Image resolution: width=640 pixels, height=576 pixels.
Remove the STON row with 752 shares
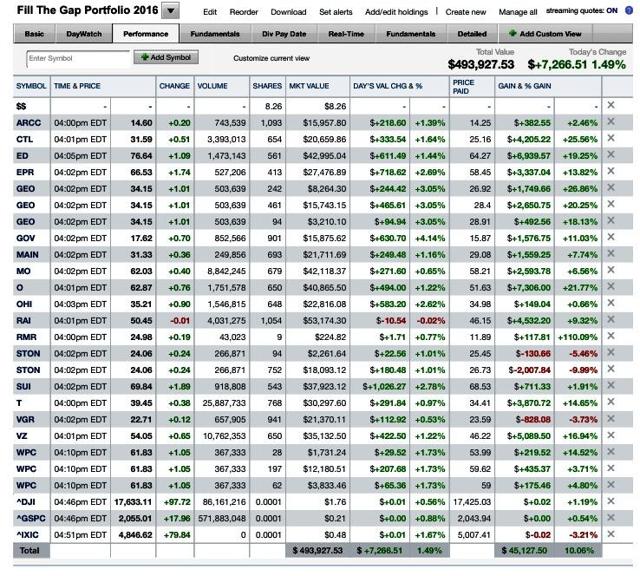coord(611,369)
